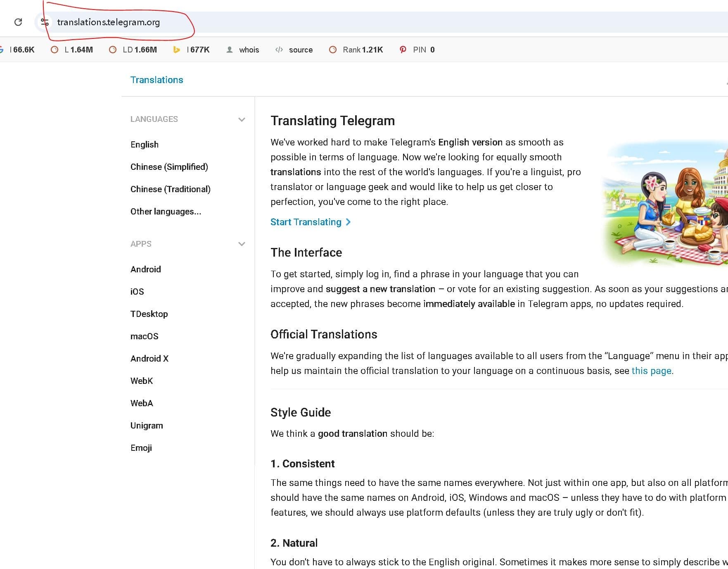Open L 1.64M link metric

pyautogui.click(x=72, y=50)
